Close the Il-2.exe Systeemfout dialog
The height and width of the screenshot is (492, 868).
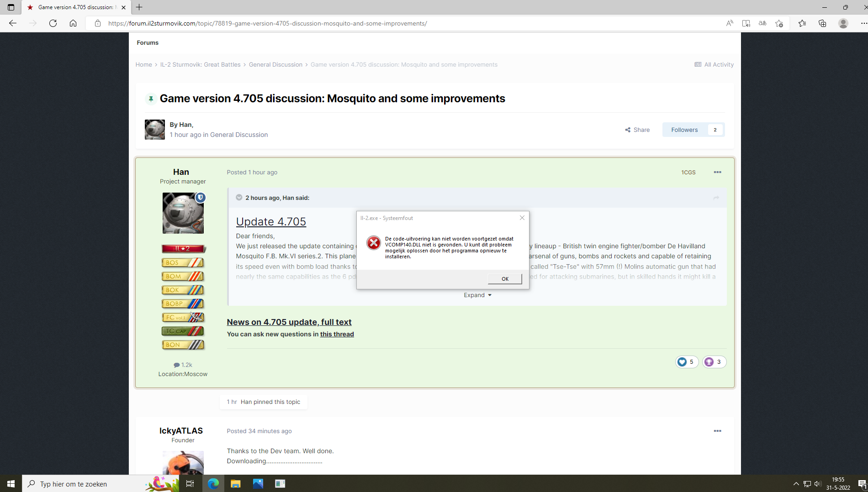(x=522, y=218)
